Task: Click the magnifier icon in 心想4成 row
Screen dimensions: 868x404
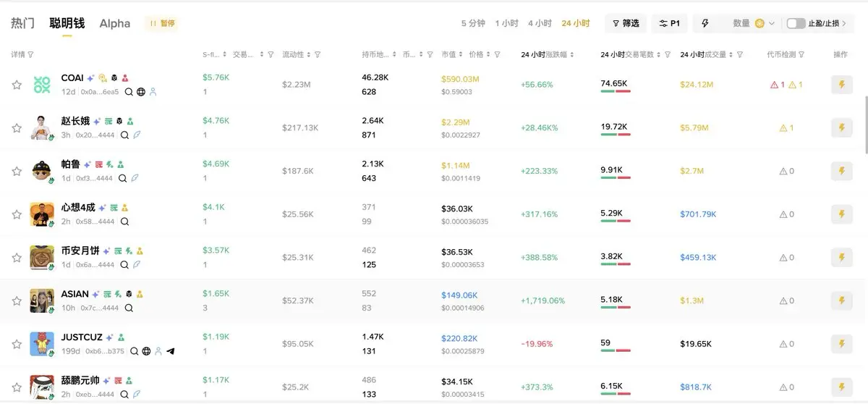Action: click(x=124, y=222)
